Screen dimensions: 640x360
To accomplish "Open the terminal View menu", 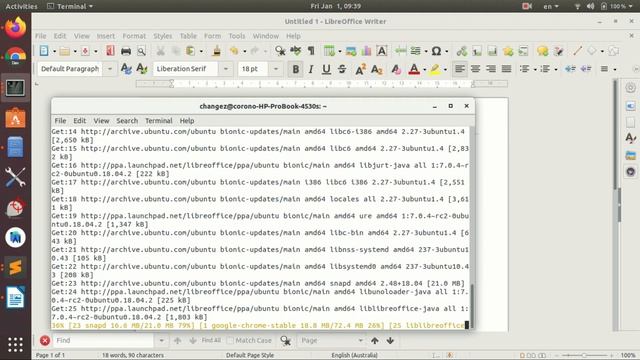I will (101, 120).
